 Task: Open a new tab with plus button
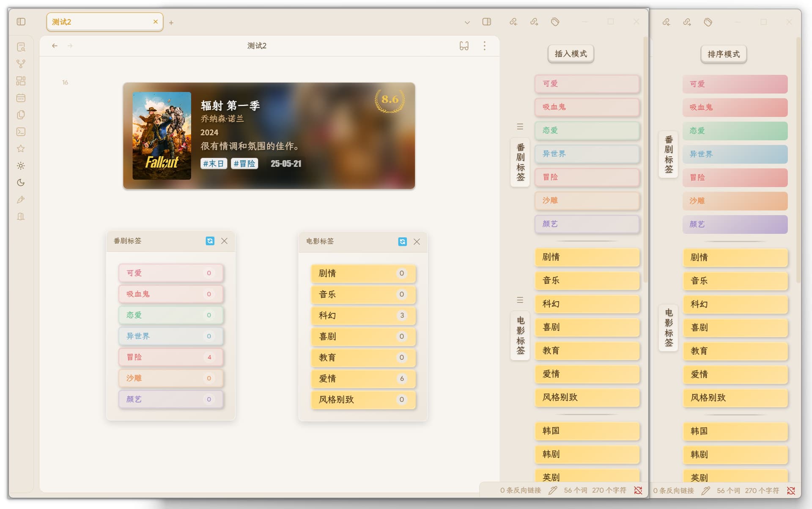pyautogui.click(x=171, y=23)
